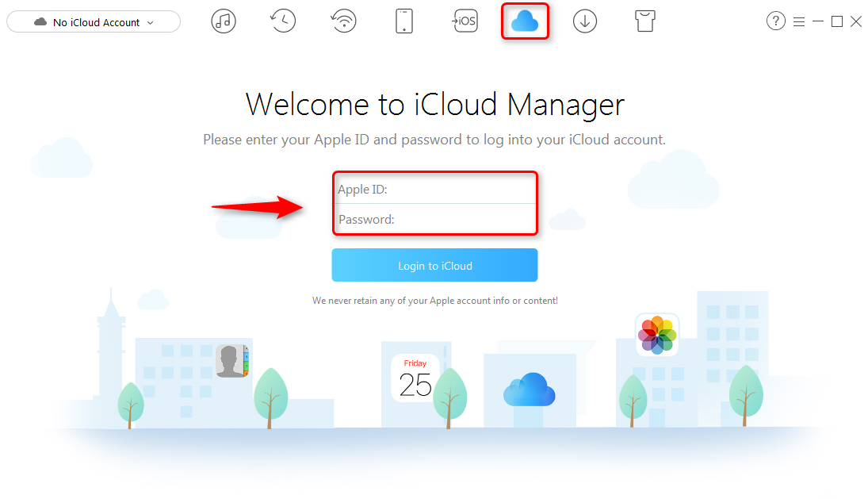This screenshot has width=868, height=499.
Task: Open the T-shirt skin icon
Action: coord(645,21)
